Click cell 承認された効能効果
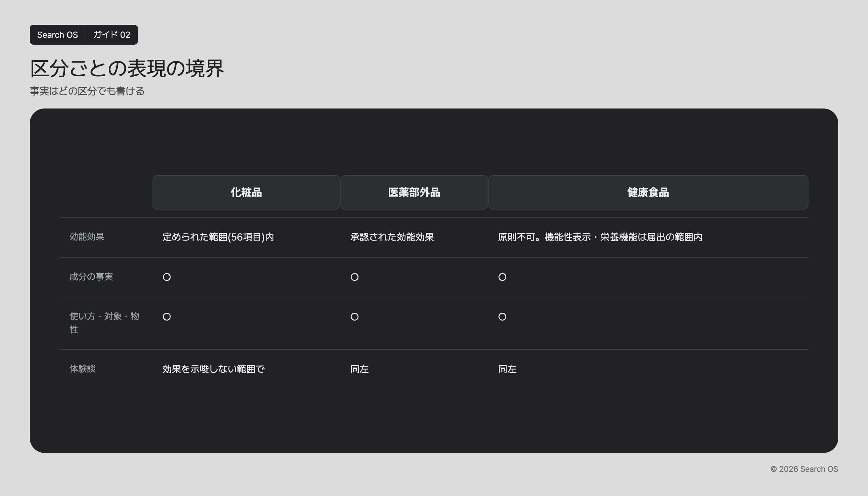The width and height of the screenshot is (868, 496). [x=392, y=237]
